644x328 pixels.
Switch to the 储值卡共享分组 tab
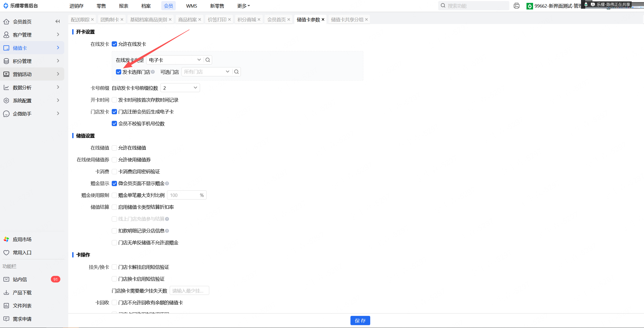point(347,20)
